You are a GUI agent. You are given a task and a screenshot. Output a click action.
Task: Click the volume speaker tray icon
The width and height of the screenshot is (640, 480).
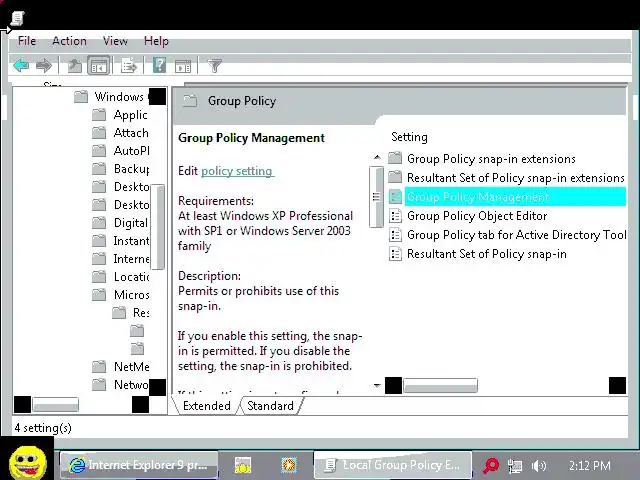538,465
